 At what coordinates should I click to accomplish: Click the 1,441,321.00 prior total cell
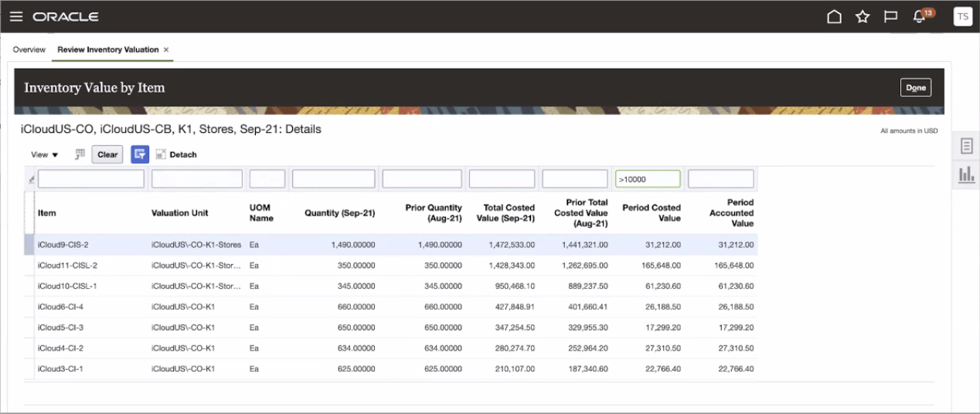pyautogui.click(x=585, y=245)
